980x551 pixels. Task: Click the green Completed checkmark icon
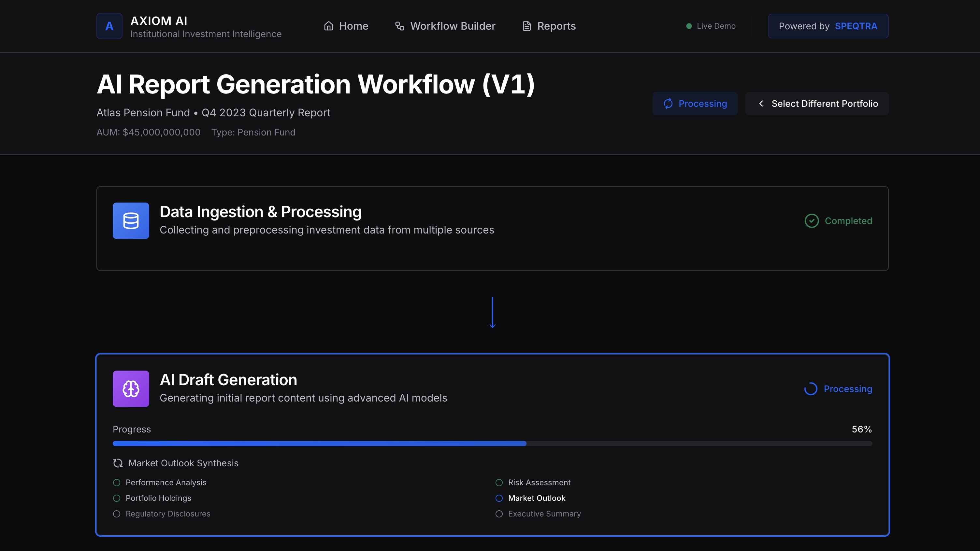[x=812, y=220]
